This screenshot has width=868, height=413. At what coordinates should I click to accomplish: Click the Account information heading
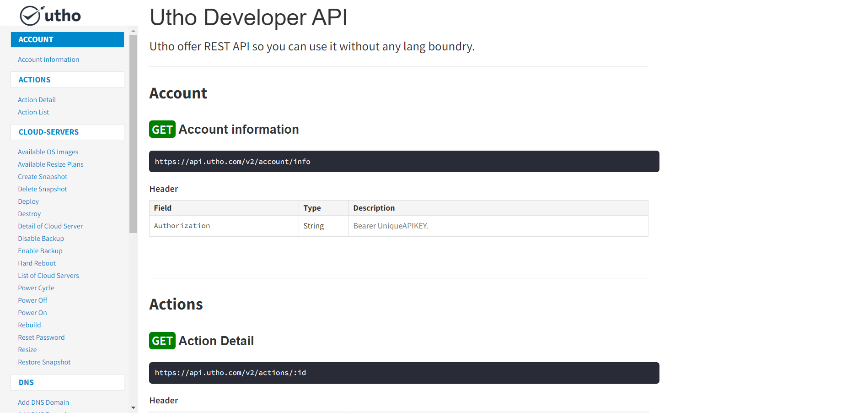tap(239, 130)
